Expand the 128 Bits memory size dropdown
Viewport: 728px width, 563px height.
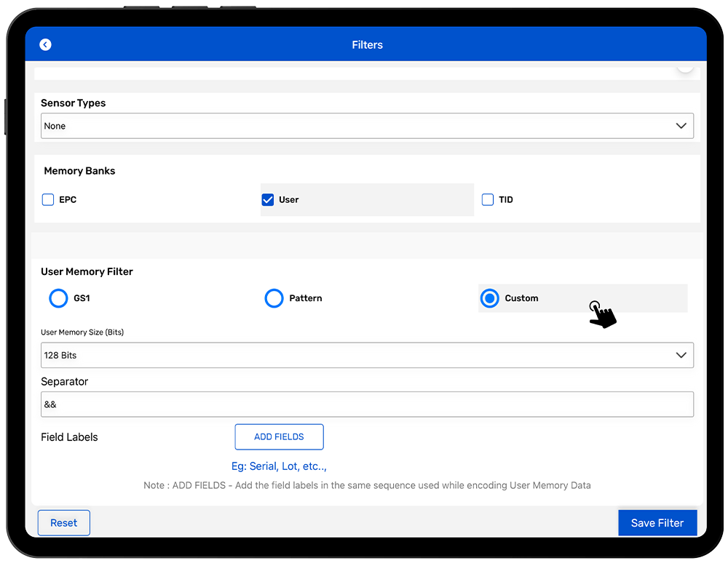click(x=357, y=355)
